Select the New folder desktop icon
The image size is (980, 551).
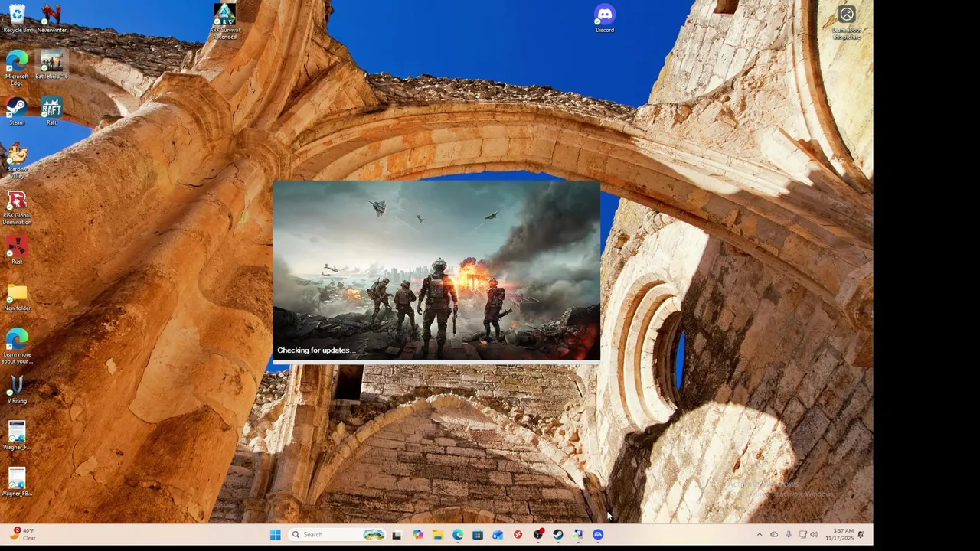[x=17, y=297]
